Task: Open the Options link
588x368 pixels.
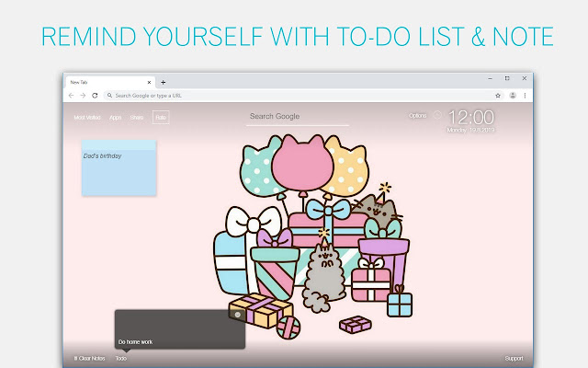Action: pos(417,116)
